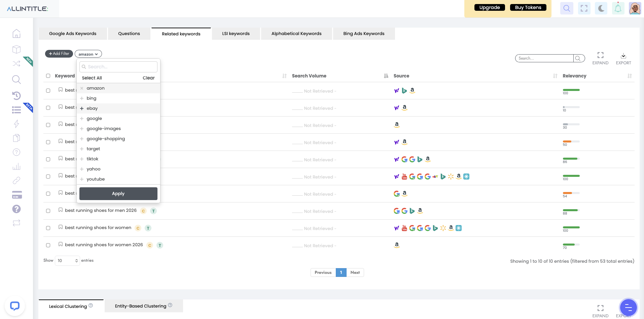Open the filled help circle sidebar icon
Screen dimensions: 644x319
[16, 209]
